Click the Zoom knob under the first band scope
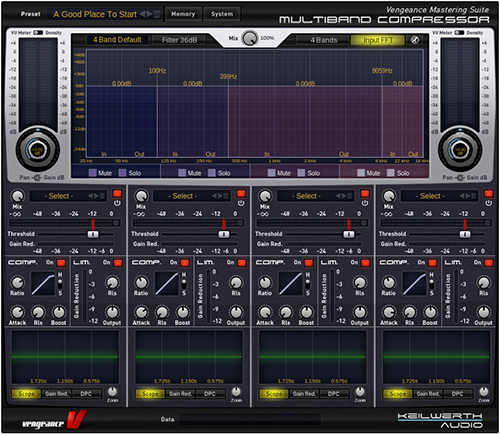 [x=112, y=391]
